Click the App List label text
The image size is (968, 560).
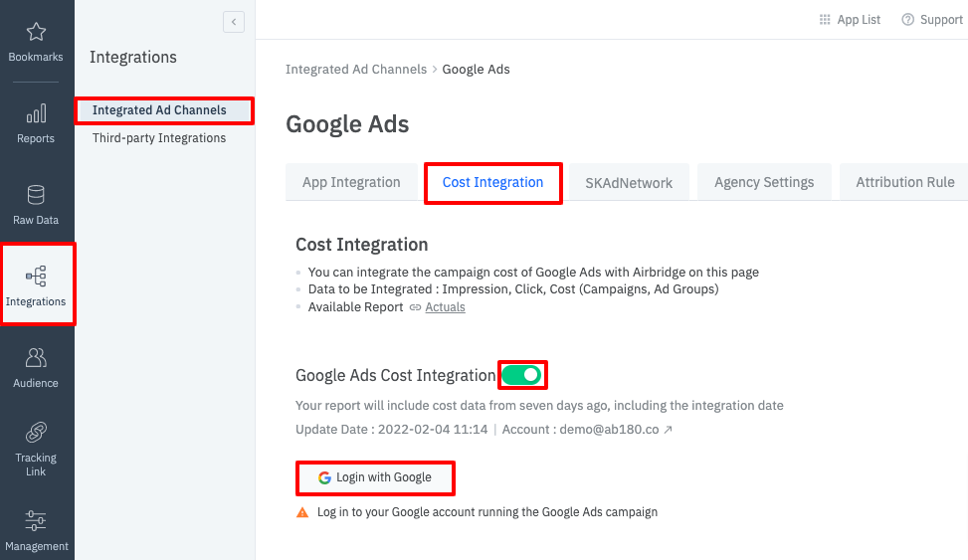859,20
